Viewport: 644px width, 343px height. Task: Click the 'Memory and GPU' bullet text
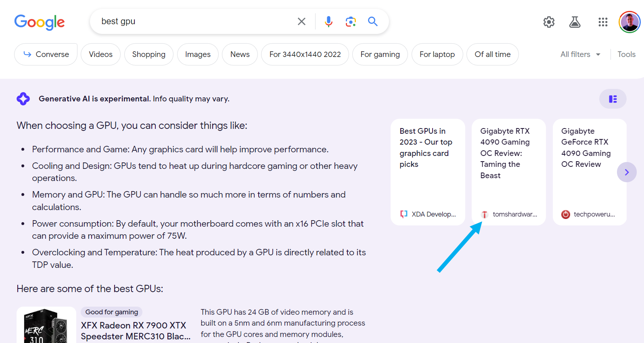(189, 201)
